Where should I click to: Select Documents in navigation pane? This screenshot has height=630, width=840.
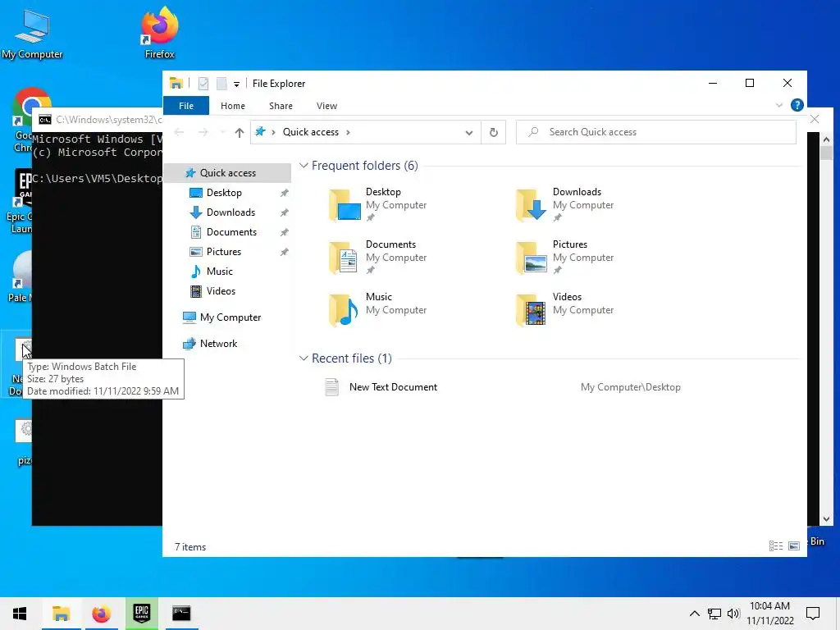click(x=227, y=232)
